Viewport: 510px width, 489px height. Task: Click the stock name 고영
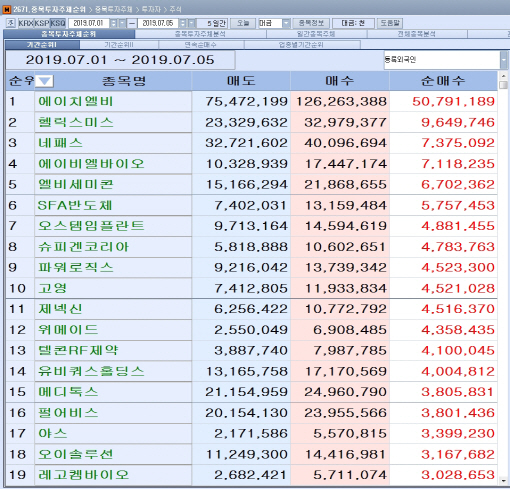pyautogui.click(x=52, y=288)
